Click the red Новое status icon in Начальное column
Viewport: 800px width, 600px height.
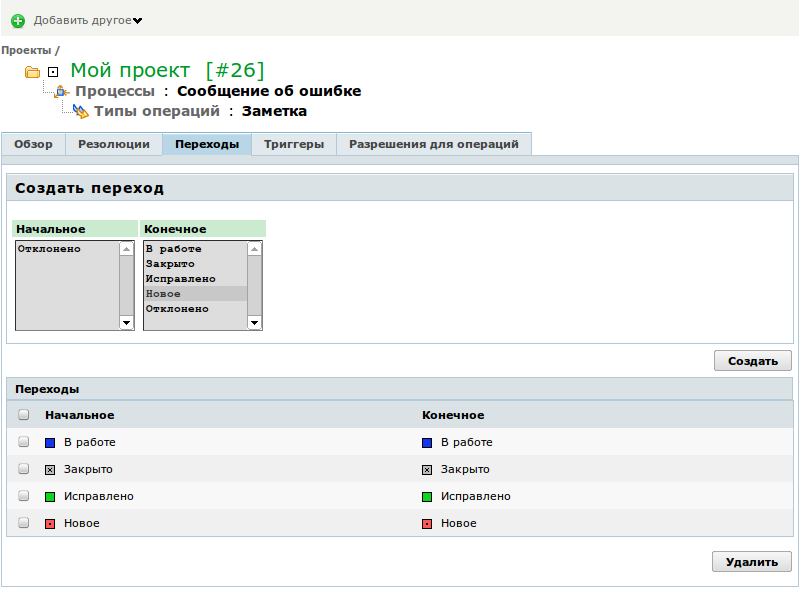click(50, 523)
